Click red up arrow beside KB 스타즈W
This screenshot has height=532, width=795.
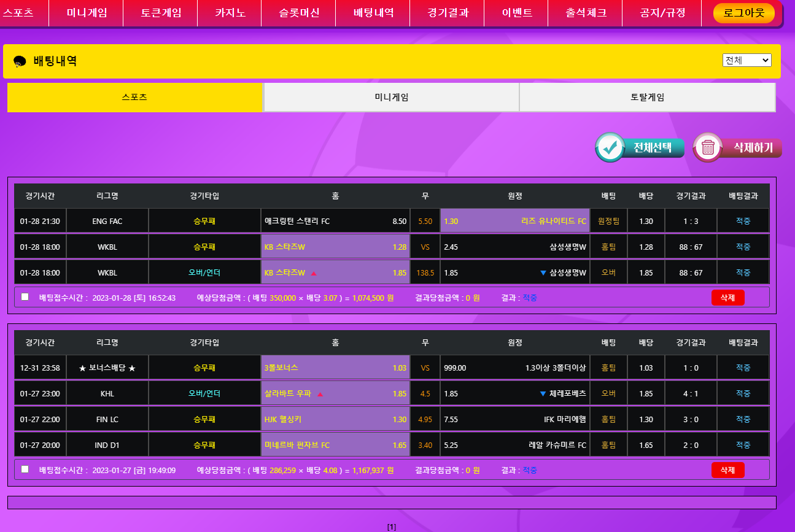(x=314, y=273)
